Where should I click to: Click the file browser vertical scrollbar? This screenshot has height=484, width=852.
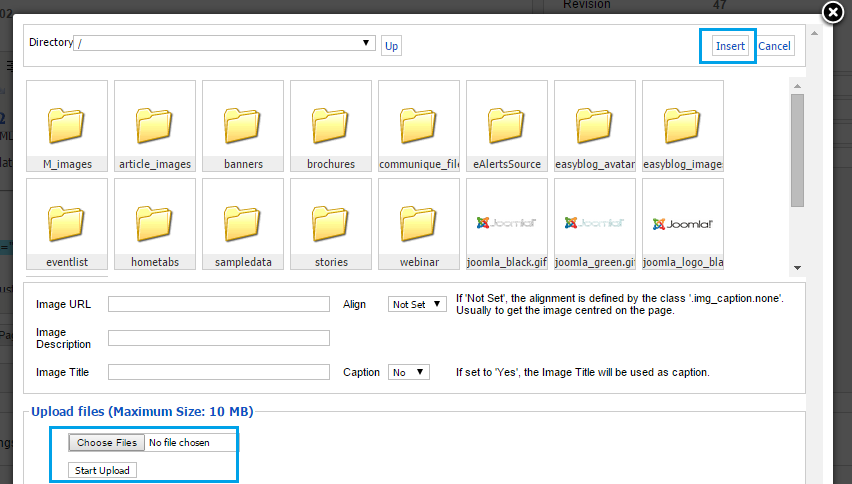[x=797, y=150]
